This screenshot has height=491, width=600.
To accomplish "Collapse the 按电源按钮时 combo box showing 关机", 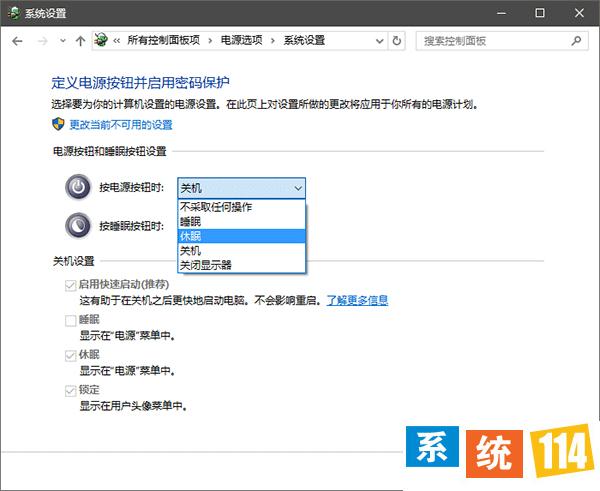I will click(241, 188).
